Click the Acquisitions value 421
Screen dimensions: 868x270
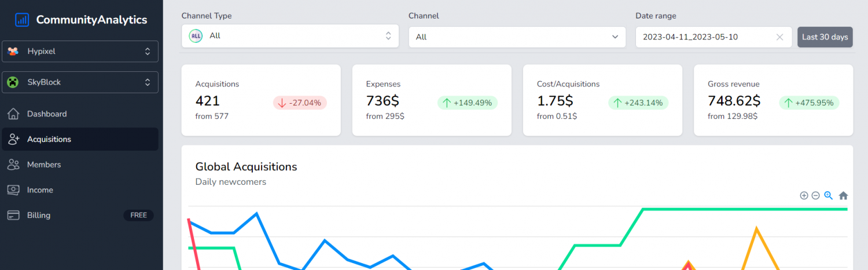208,101
